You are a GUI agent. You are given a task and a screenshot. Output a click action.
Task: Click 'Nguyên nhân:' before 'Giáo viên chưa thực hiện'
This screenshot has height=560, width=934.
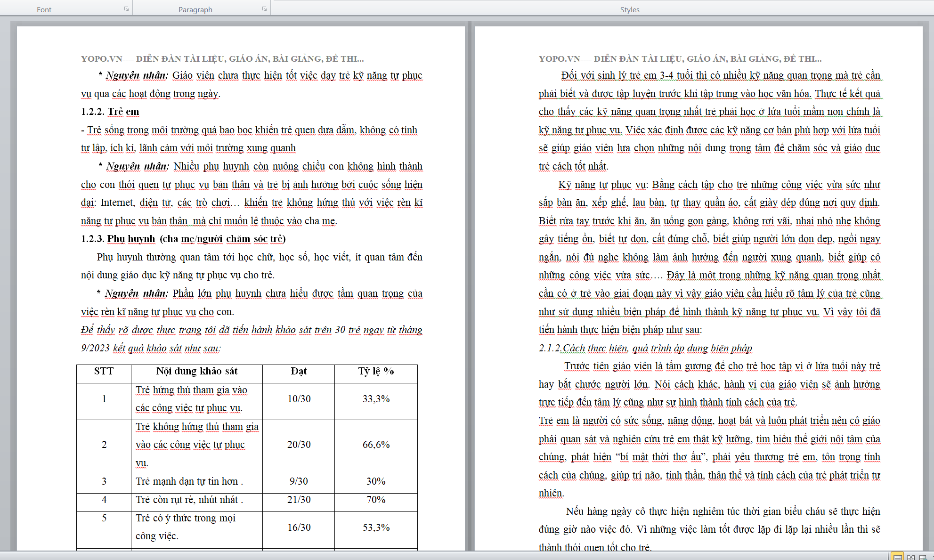coord(137,75)
